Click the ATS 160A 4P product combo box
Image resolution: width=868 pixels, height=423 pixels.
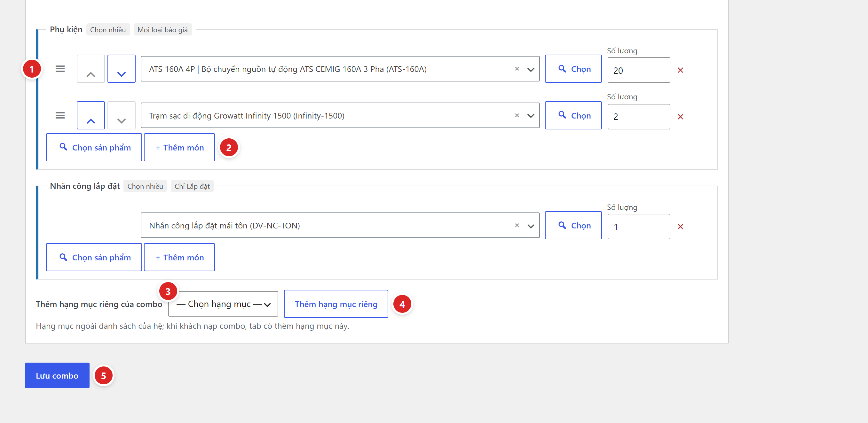[340, 69]
